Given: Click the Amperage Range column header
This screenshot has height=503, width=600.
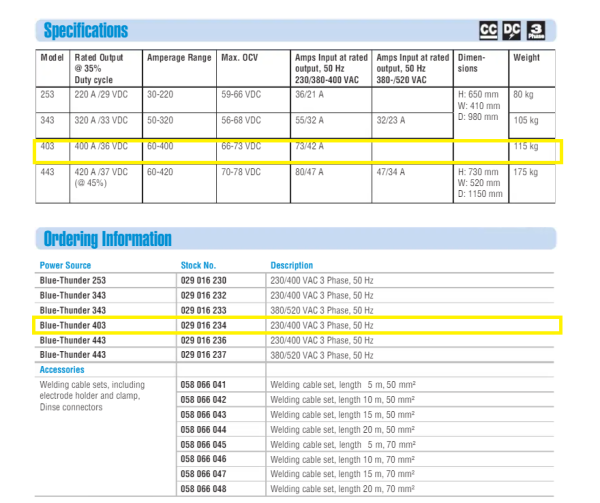Looking at the screenshot, I should coord(179,58).
